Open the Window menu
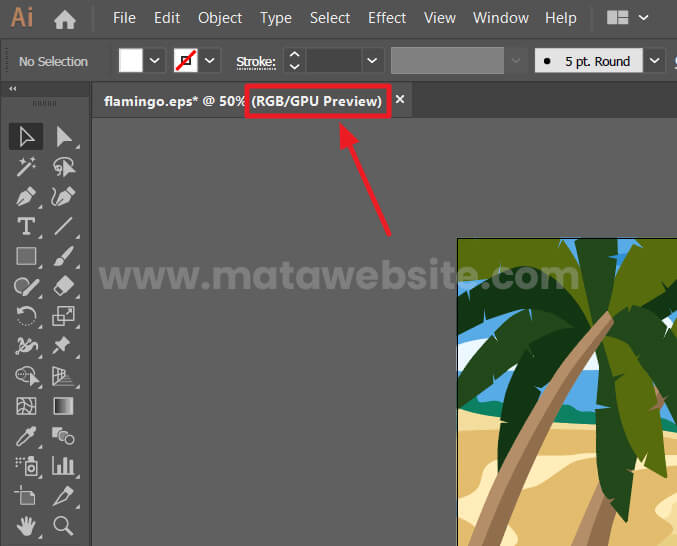Viewport: 677px width, 546px height. [500, 18]
